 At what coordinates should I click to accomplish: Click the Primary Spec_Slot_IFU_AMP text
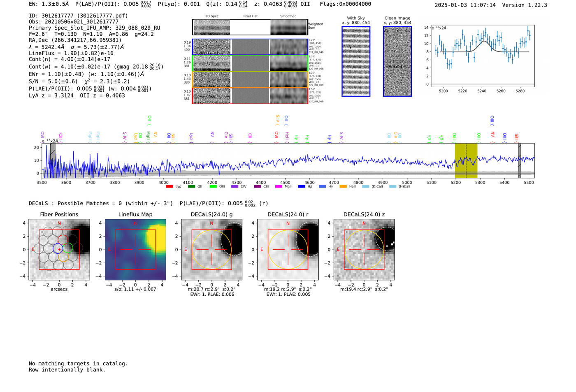(x=95, y=28)
